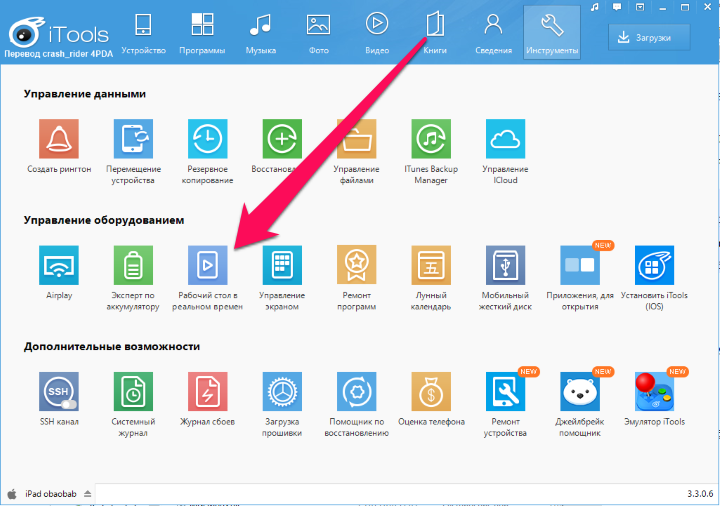Open the title bar dropdown menu icon
This screenshot has width=720, height=506.
640,7
